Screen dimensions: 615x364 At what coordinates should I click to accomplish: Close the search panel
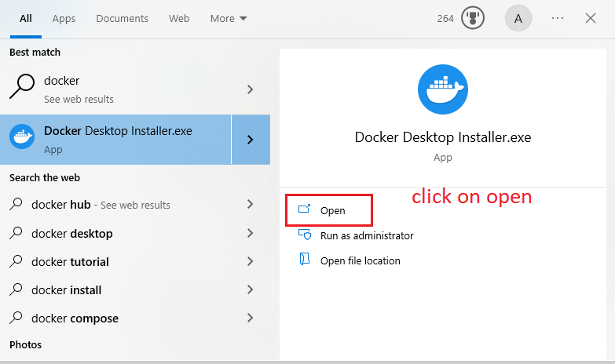(x=591, y=18)
